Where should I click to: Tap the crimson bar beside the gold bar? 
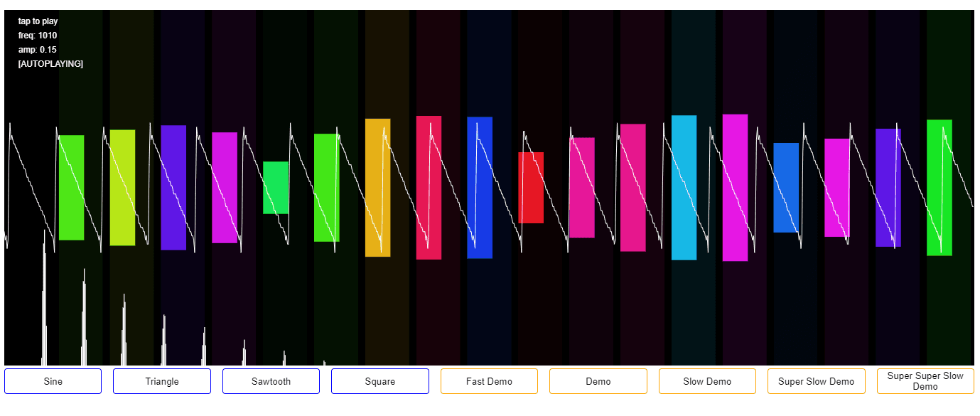point(429,188)
